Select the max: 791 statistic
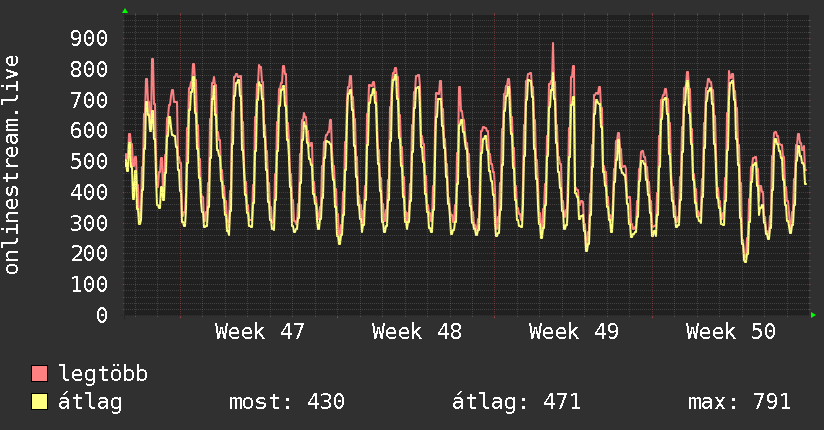Viewport: 824px width, 430px height. point(739,402)
